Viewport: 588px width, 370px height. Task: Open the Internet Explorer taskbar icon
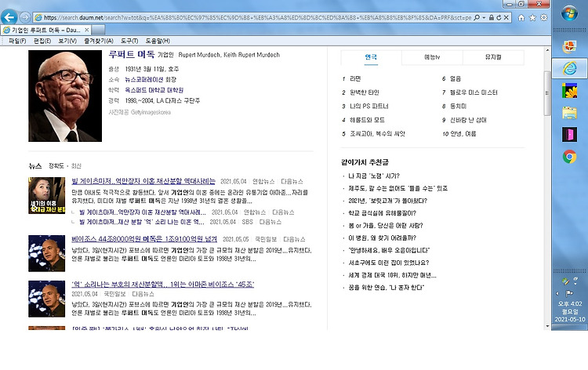coord(570,68)
